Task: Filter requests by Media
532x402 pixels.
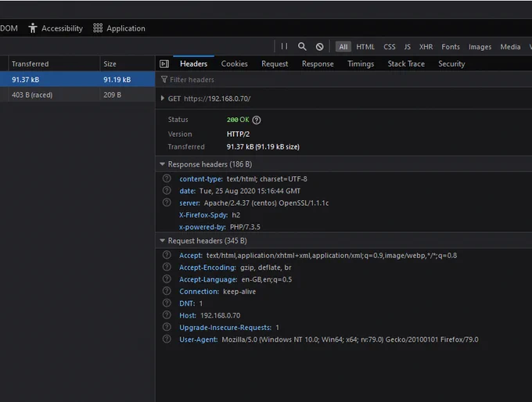Action: click(x=510, y=47)
